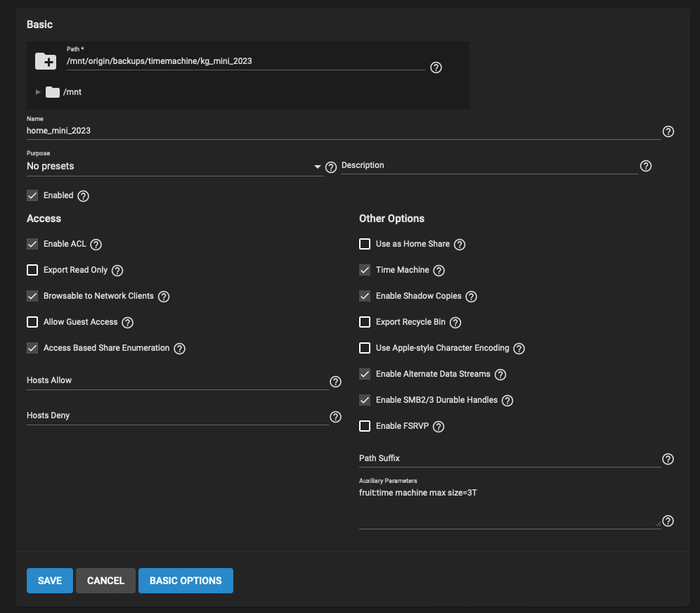Open help icon next to Enable ACL
The width and height of the screenshot is (700, 613).
(96, 244)
